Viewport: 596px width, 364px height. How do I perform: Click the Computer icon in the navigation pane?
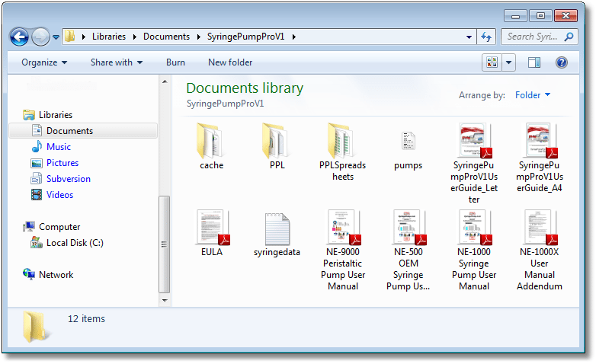click(28, 226)
